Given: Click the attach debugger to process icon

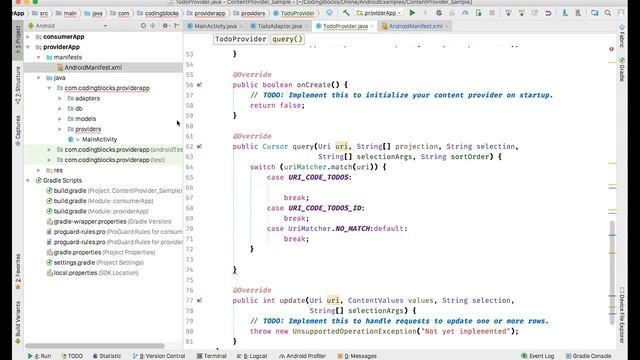Looking at the screenshot, I should [478, 13].
